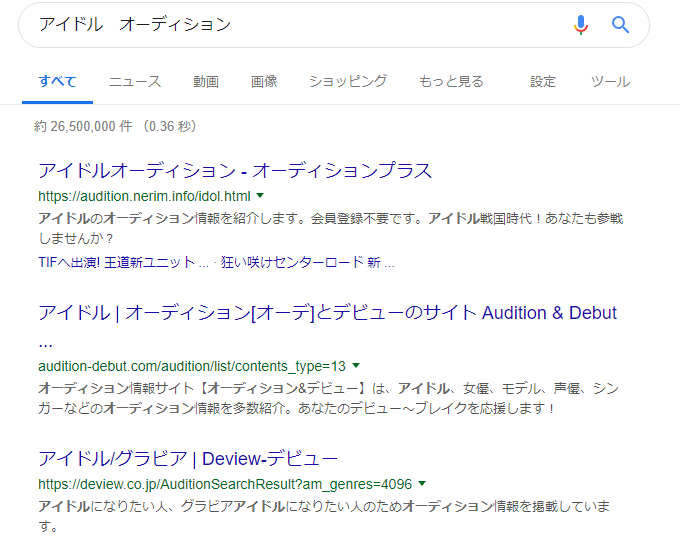Click the アイドルのオーディション情報を紹介します snippet
The image size is (680, 559).
(x=330, y=228)
